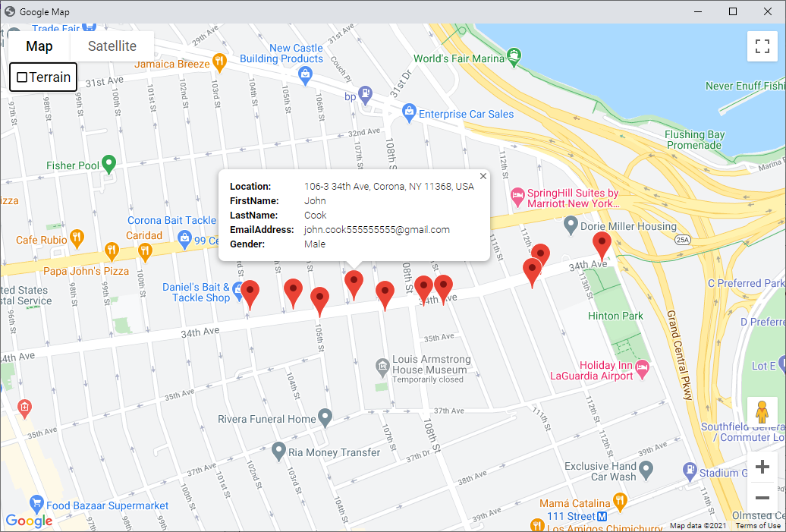The height and width of the screenshot is (532, 786).
Task: Click the World's Fair Marina icon
Action: [x=515, y=55]
